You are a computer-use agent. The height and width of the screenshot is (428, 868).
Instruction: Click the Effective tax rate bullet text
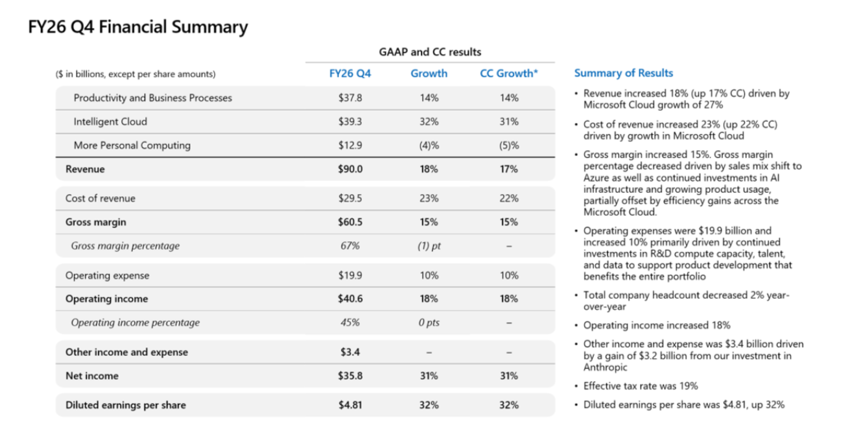pyautogui.click(x=641, y=386)
